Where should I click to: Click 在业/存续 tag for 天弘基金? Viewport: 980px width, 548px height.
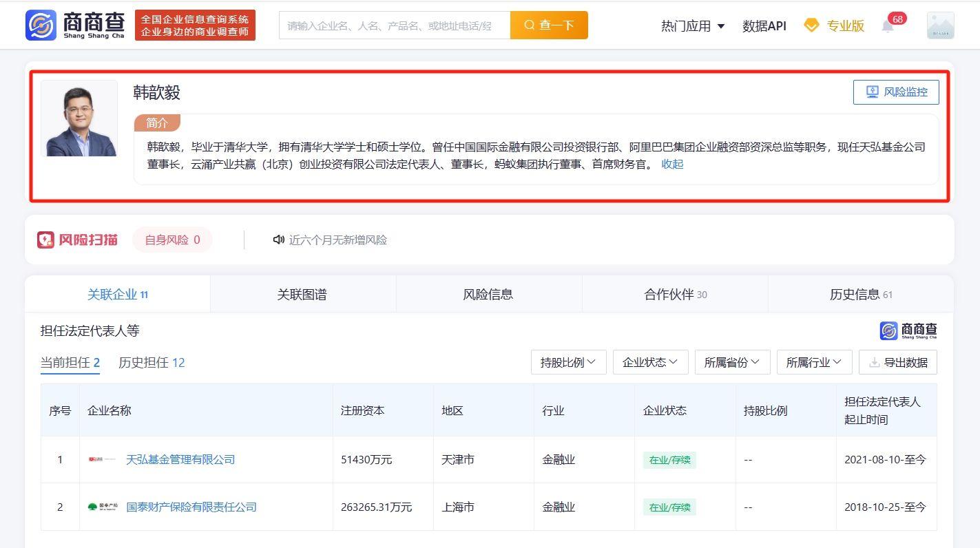tap(669, 460)
